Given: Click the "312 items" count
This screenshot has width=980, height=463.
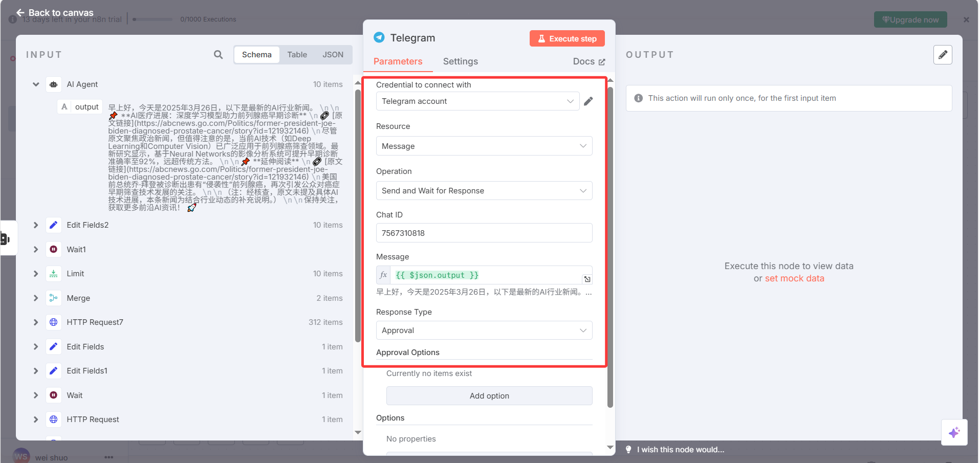Looking at the screenshot, I should point(325,322).
